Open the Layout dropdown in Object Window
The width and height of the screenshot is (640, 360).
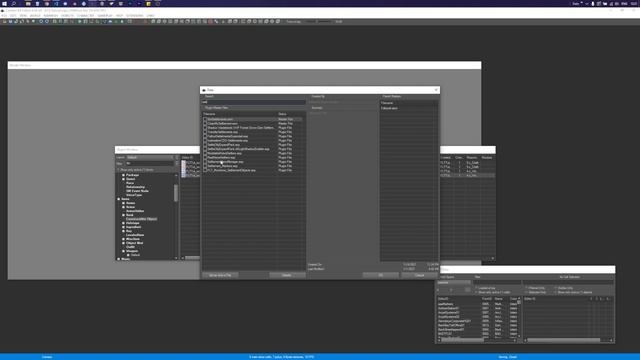pyautogui.click(x=150, y=158)
